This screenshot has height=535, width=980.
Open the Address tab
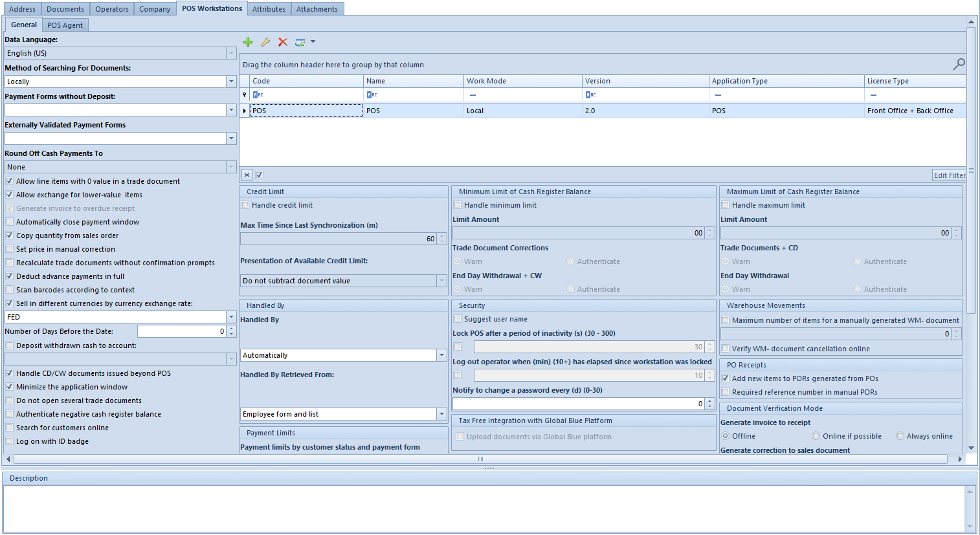[22, 9]
